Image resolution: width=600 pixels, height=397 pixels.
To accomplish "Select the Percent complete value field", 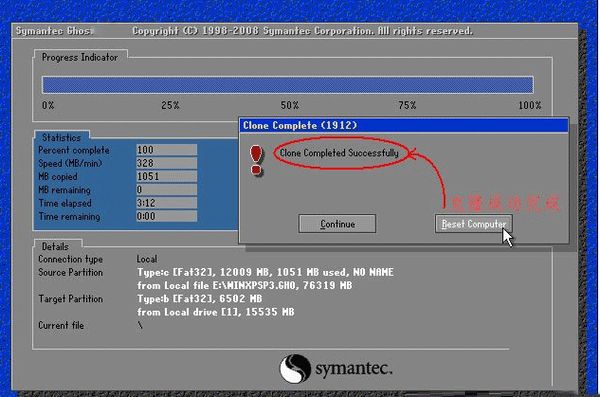I will coord(166,150).
